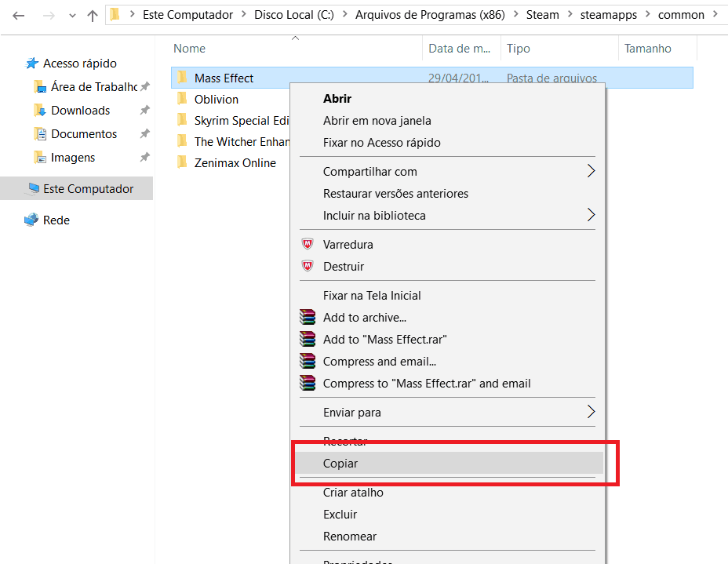The height and width of the screenshot is (564, 728).
Task: Go back with the left arrow button
Action: pos(19,16)
